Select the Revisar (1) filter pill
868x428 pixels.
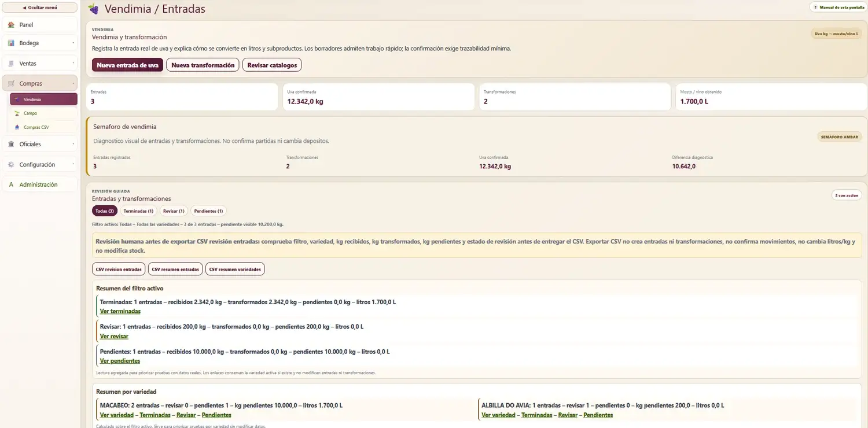(x=174, y=211)
